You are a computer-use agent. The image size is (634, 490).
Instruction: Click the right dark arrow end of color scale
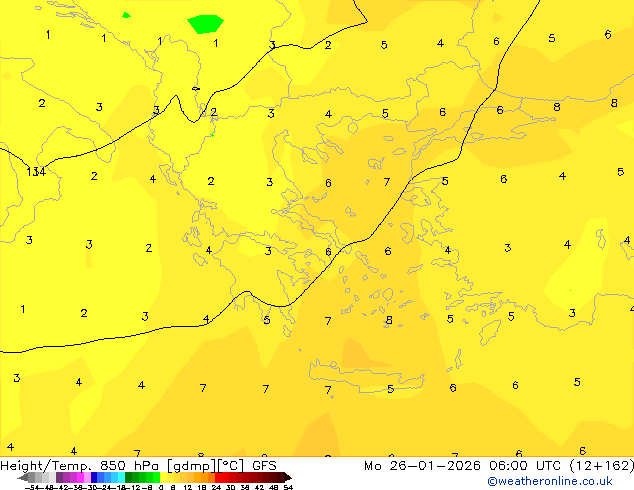pyautogui.click(x=288, y=478)
